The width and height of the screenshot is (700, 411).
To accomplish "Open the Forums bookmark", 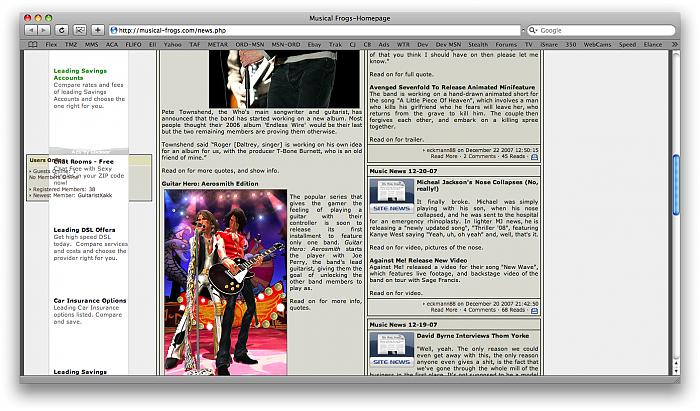I will [x=506, y=45].
